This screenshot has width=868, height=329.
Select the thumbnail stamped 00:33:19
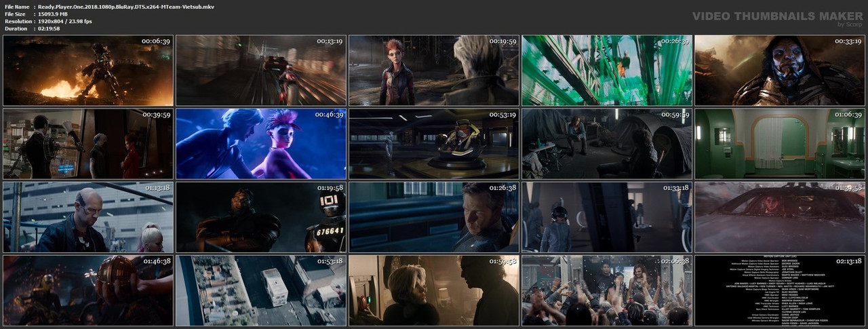(780, 71)
